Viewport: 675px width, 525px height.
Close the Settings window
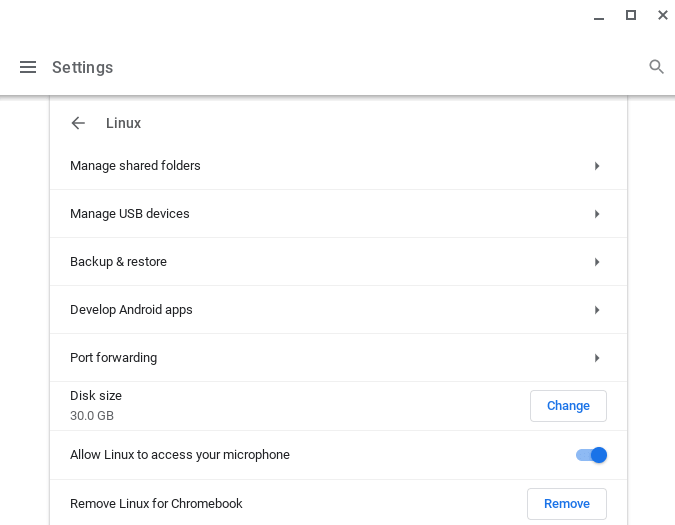662,15
